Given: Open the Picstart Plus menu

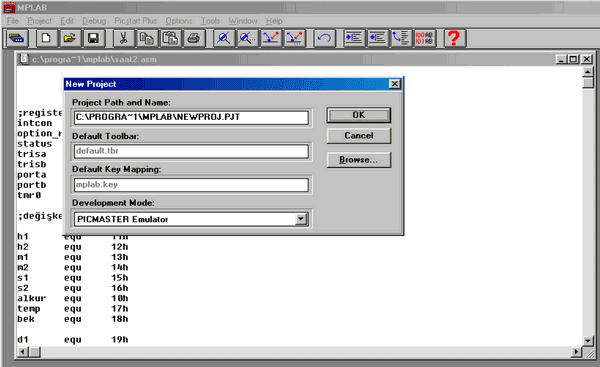Looking at the screenshot, I should click(136, 21).
